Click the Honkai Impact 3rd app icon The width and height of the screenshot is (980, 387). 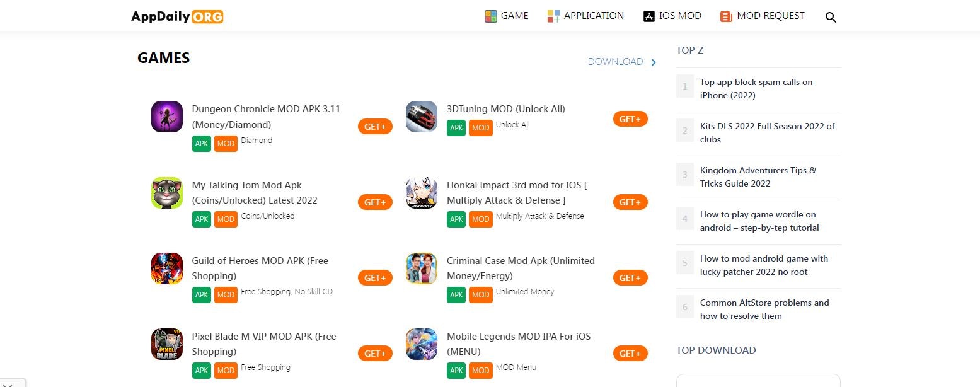(422, 193)
